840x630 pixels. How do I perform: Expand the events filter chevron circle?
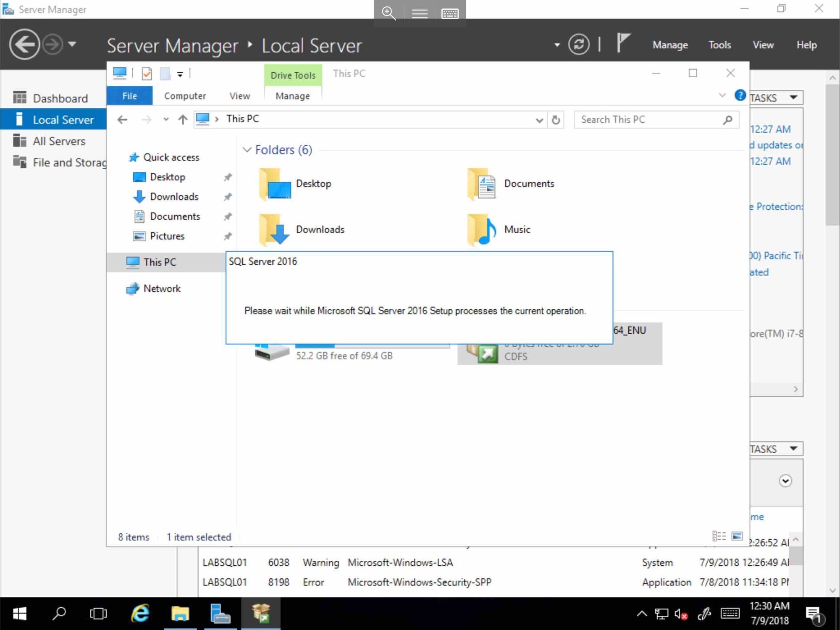tap(785, 480)
